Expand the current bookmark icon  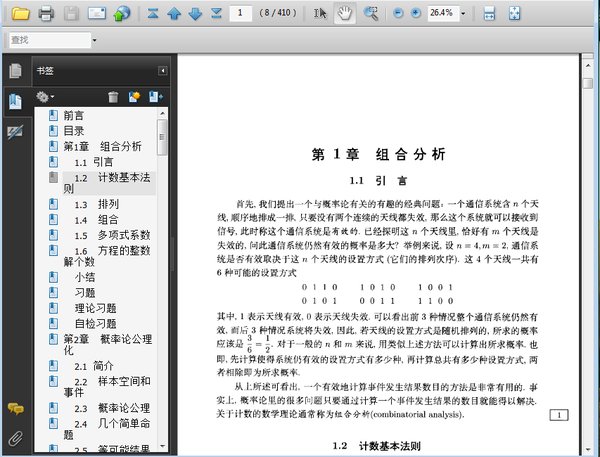point(156,97)
